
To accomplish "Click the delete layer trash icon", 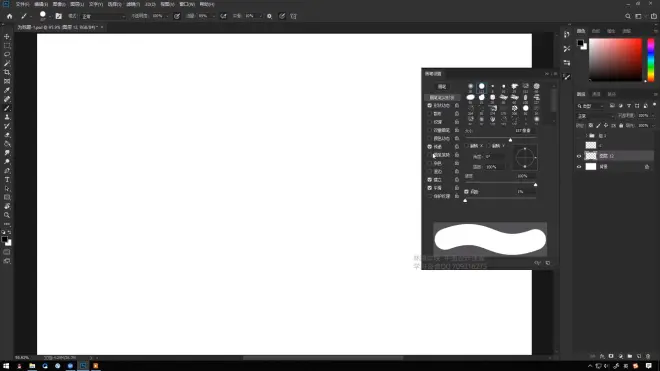I will click(648, 356).
